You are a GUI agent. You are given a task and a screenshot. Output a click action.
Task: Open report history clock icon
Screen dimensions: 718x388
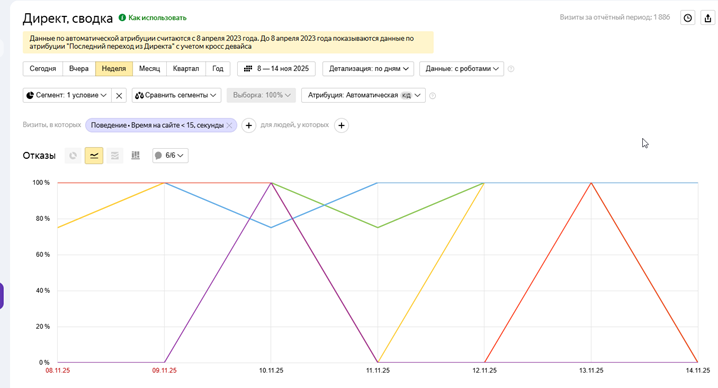coord(688,18)
